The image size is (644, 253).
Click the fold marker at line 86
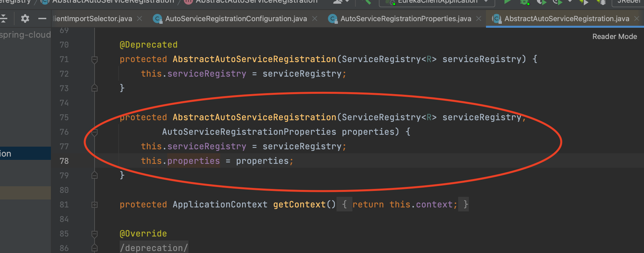point(95,248)
